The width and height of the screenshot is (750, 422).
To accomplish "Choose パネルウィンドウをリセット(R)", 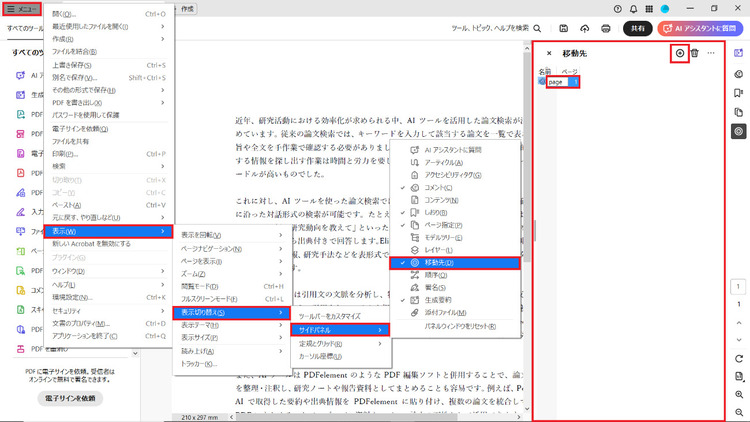I will (455, 326).
